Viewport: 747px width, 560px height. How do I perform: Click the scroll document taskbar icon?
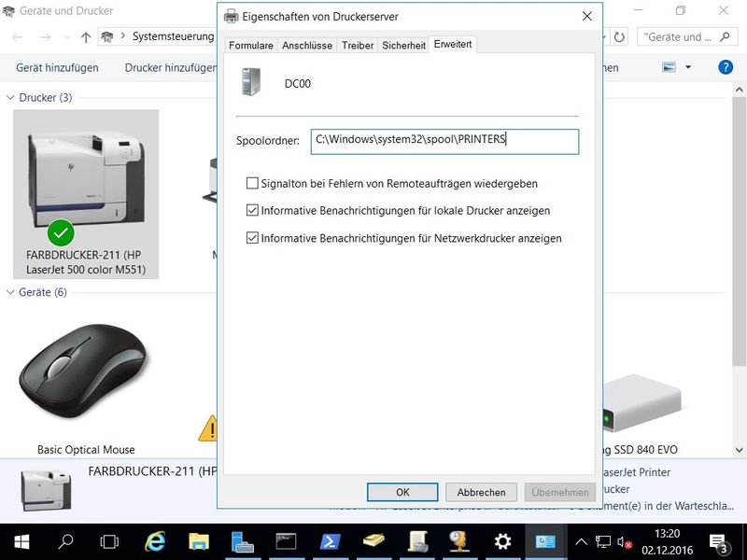point(417,542)
